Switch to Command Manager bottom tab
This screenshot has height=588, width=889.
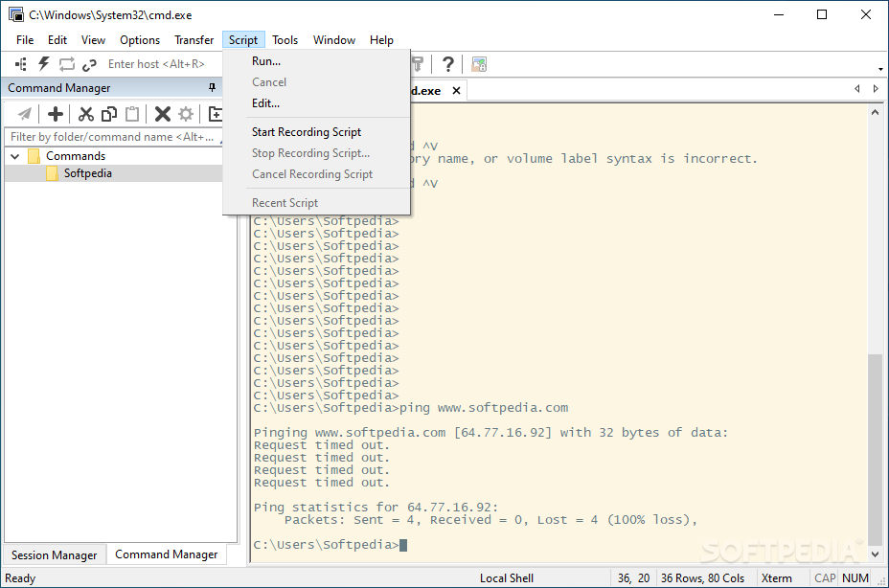point(166,554)
